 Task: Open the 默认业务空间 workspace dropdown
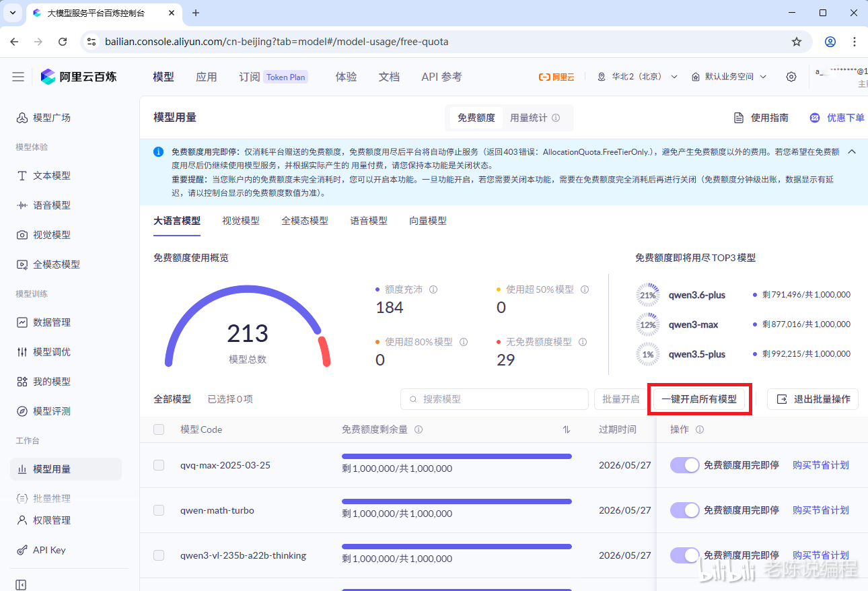tap(729, 77)
